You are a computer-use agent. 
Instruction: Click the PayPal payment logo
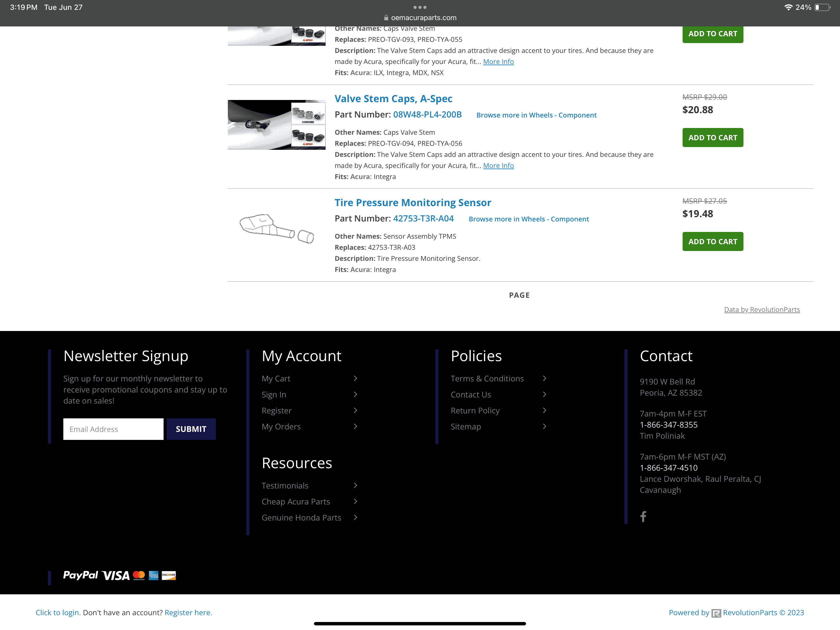[81, 575]
